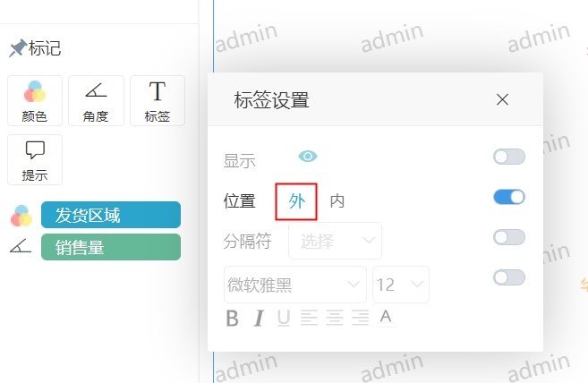Open the font size 12 dropdown
This screenshot has height=383, width=588.
pyautogui.click(x=401, y=285)
